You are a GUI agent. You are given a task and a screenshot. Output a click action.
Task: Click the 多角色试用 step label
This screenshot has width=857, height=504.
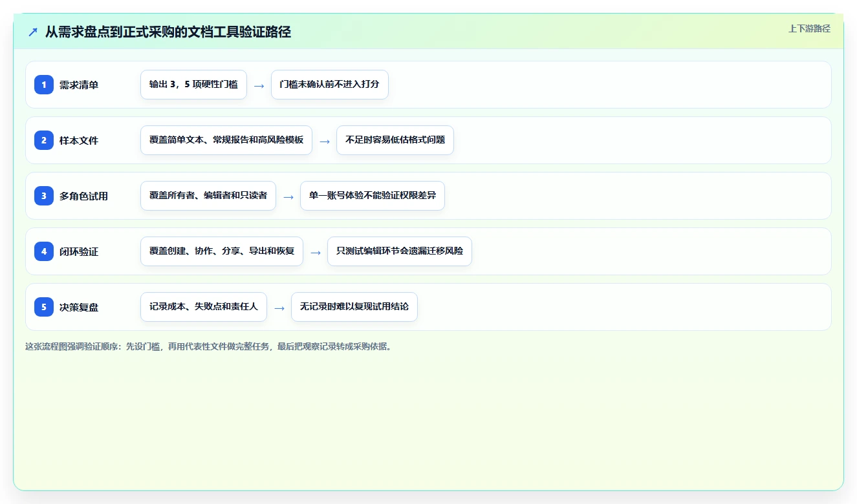[83, 196]
